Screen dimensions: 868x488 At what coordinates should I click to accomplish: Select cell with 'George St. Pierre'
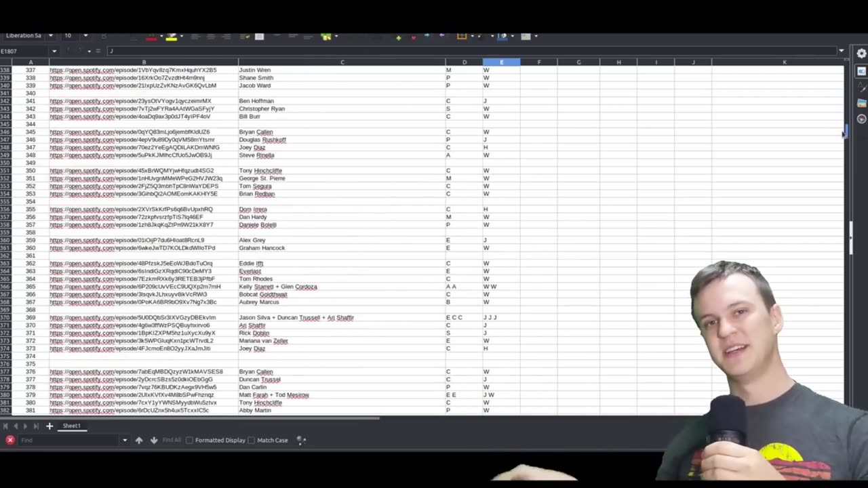(262, 178)
